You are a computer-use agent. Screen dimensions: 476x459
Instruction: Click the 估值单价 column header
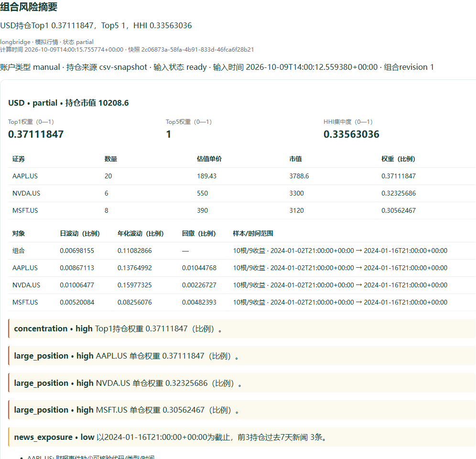pyautogui.click(x=209, y=159)
